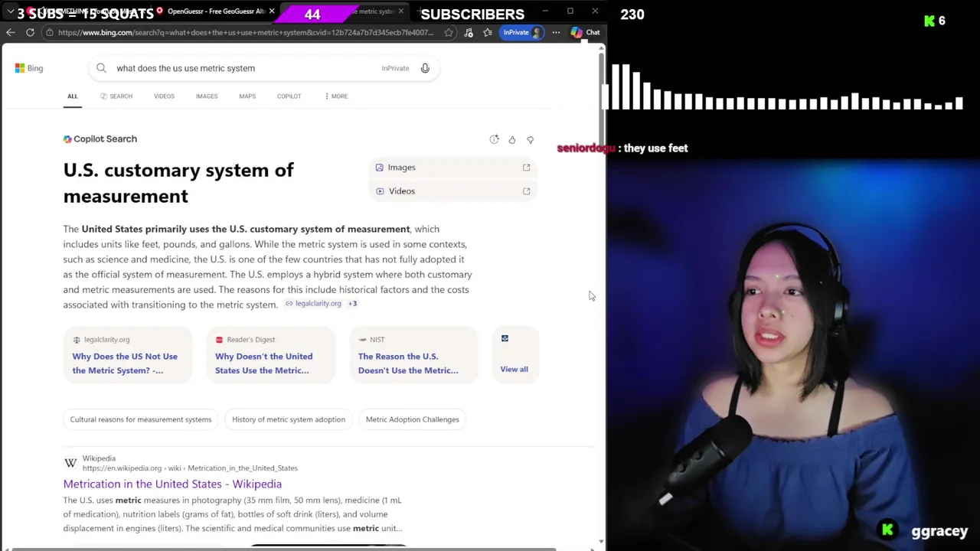Start voice search with microphone icon
980x551 pixels.
(425, 68)
